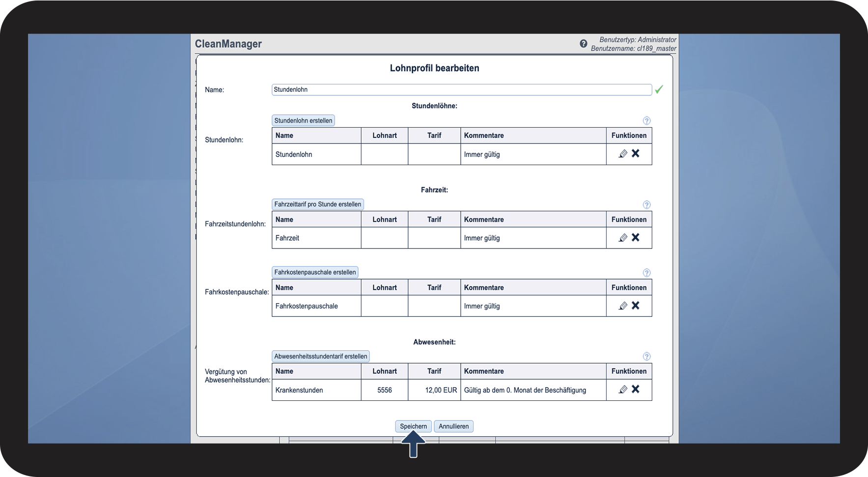868x477 pixels.
Task: Delete the Krankenstunden row
Action: pos(636,389)
